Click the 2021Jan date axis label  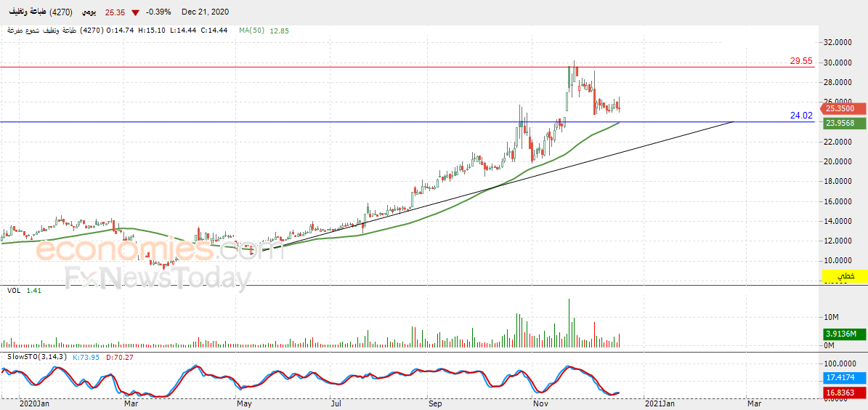coord(661,404)
